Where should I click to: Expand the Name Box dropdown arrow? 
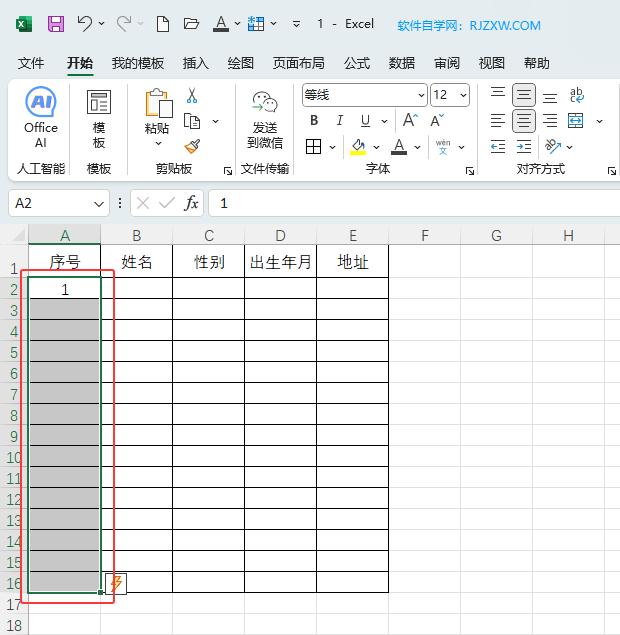[x=98, y=204]
